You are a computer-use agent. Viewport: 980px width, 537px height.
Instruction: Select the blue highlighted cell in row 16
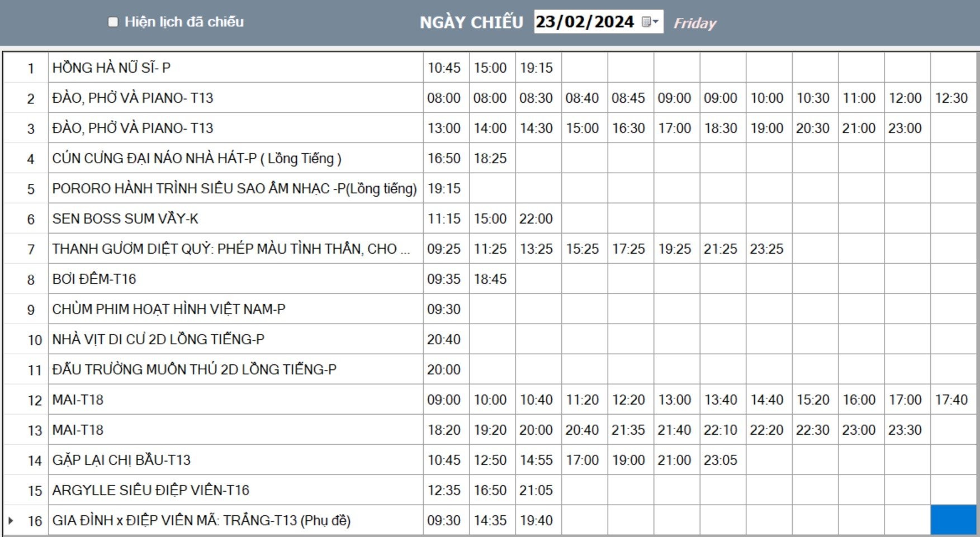click(x=953, y=520)
